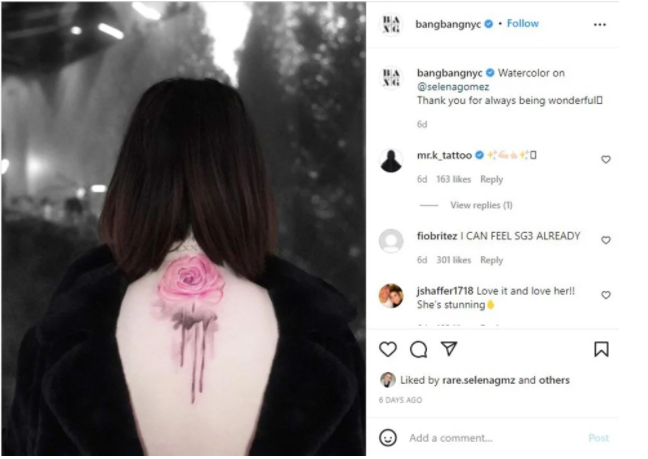Save post with bookmark icon
Viewport: 648px width, 459px height.
(x=601, y=349)
